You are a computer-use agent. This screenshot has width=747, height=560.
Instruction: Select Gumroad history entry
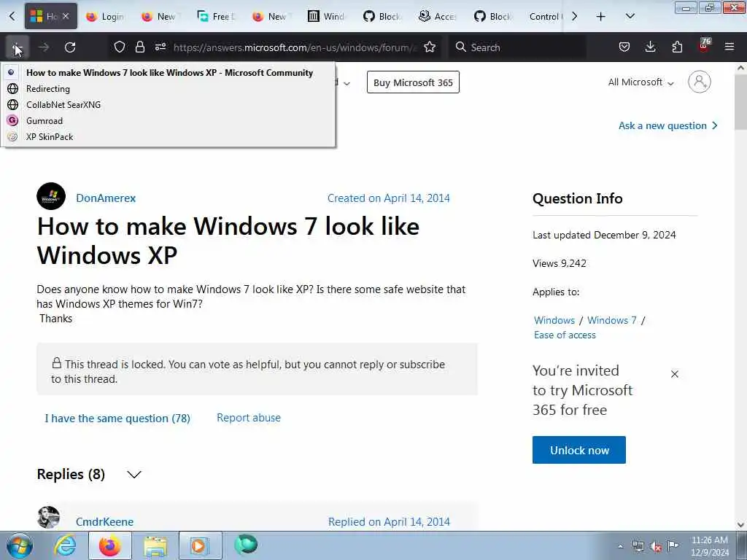click(169, 121)
